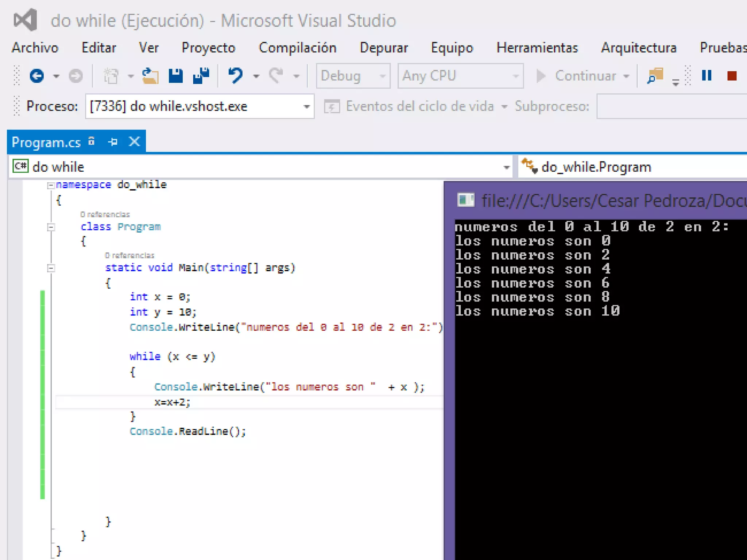Click the Undo arrow icon

tap(235, 76)
